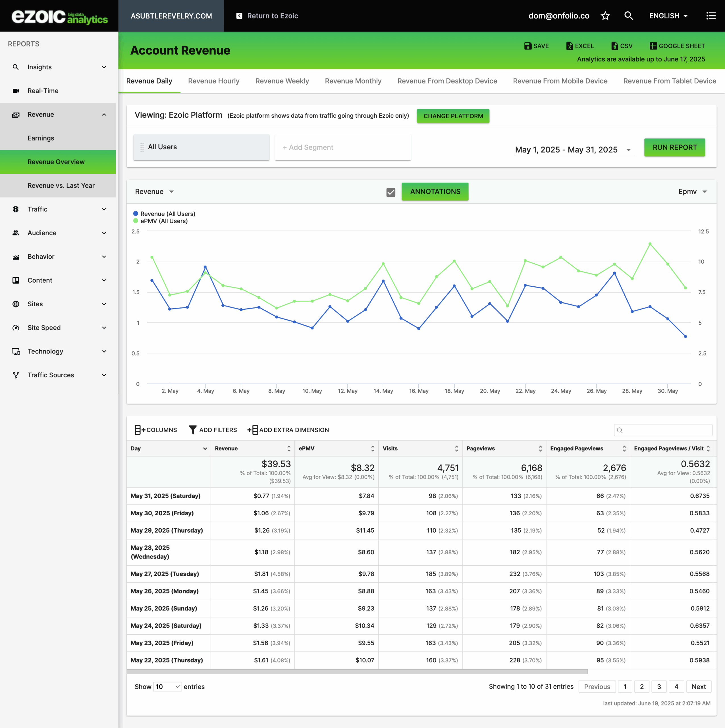The width and height of the screenshot is (725, 728).
Task: Click the CHANGE PLATFORM button
Action: tap(453, 116)
